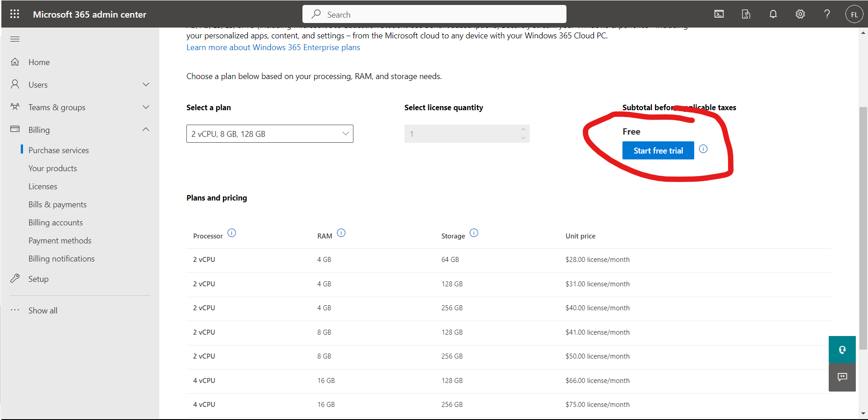
Task: Open the Select a plan dropdown
Action: pos(269,134)
